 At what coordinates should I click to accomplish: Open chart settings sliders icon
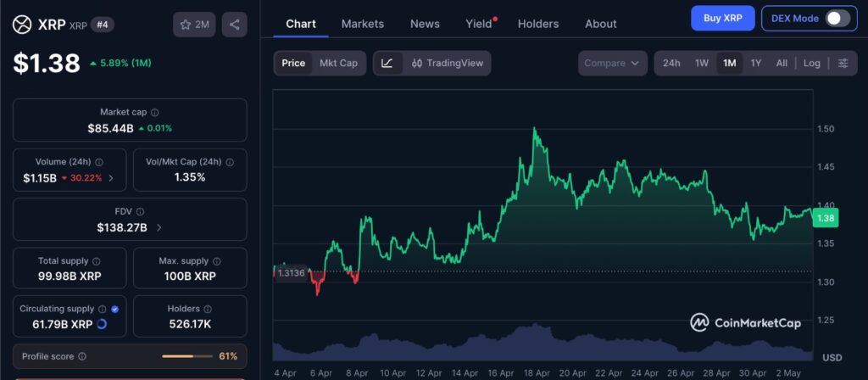(843, 63)
